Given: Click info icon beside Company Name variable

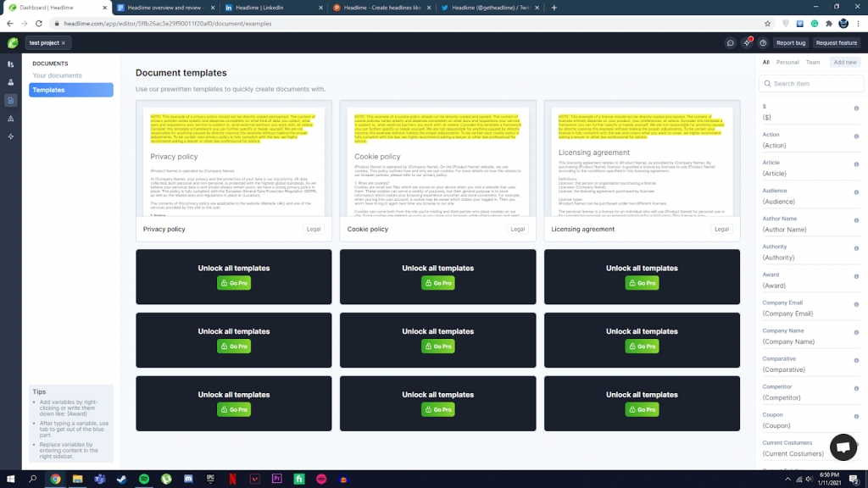Looking at the screenshot, I should click(x=856, y=332).
